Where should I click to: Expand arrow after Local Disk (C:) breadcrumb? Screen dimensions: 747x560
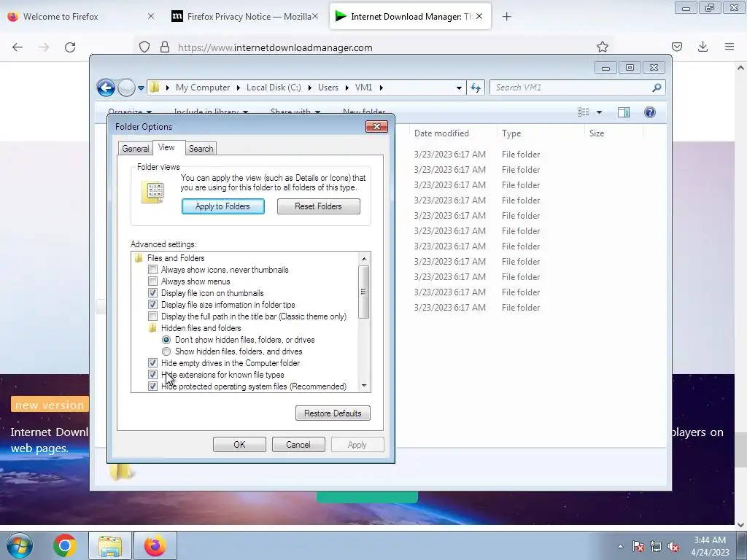click(309, 87)
